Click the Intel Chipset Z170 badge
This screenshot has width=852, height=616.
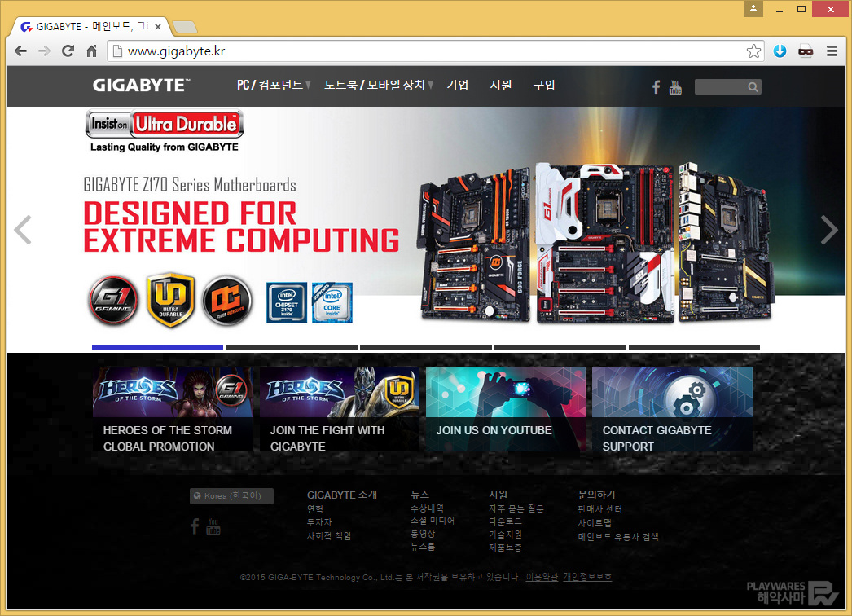287,302
